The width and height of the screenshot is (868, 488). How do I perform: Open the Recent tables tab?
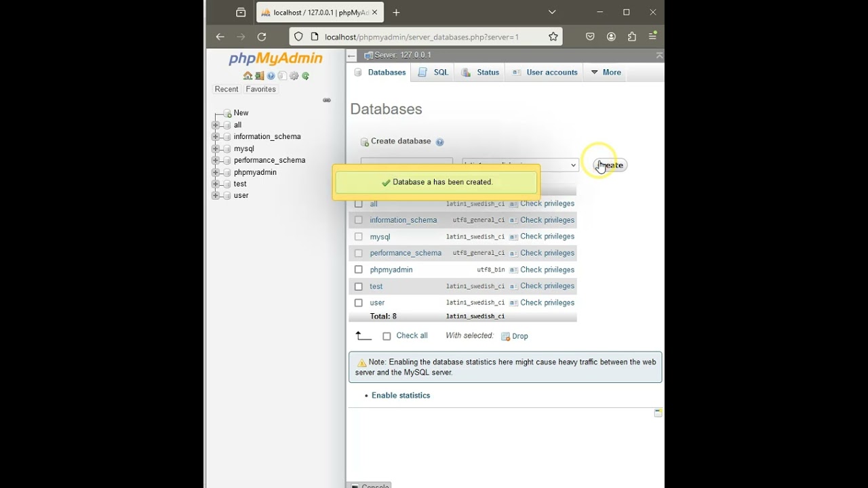[226, 89]
